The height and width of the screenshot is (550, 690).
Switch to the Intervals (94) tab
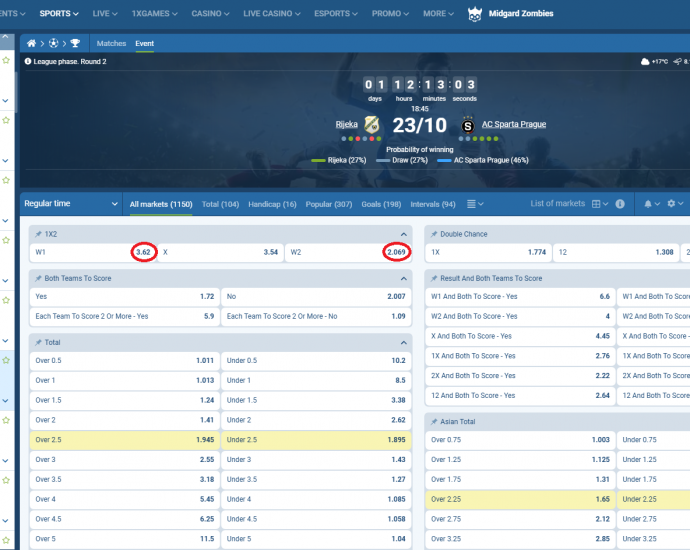coord(433,204)
